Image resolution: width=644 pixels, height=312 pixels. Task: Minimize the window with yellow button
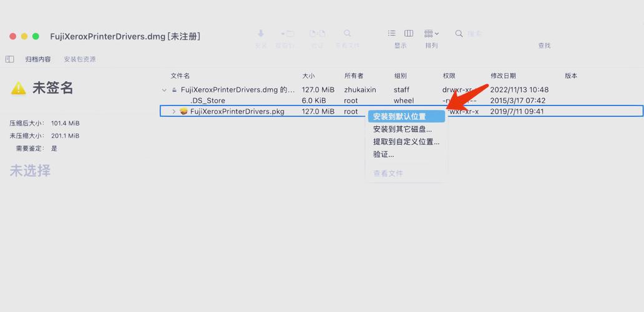24,37
